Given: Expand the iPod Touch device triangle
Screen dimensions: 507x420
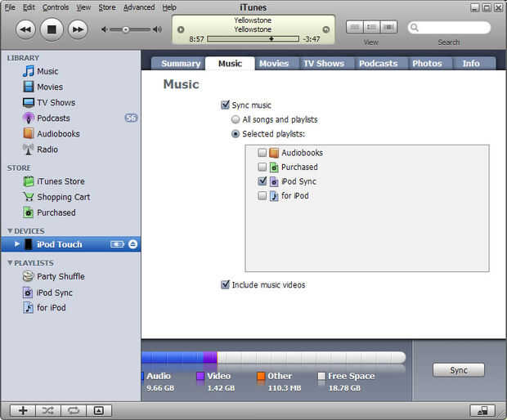Looking at the screenshot, I should click(17, 244).
